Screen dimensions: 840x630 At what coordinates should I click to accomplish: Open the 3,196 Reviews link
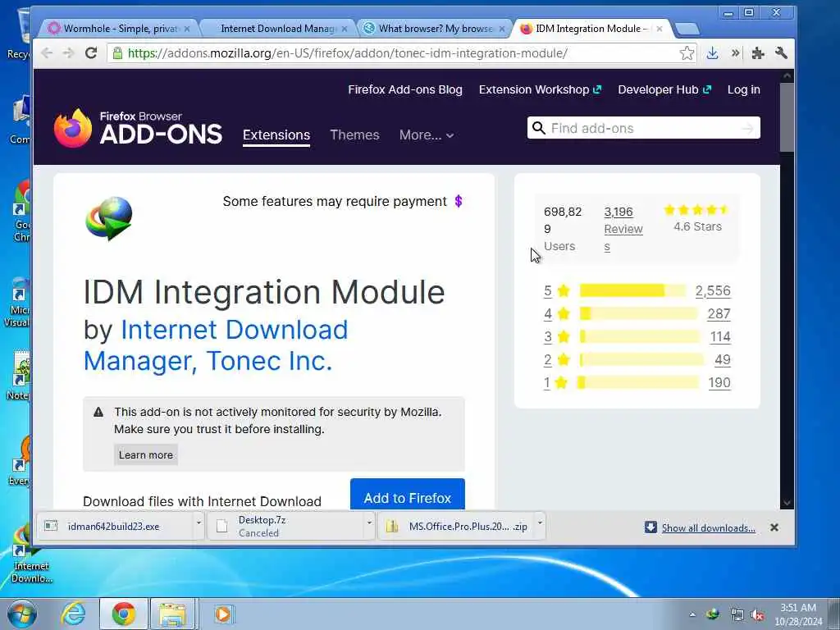[623, 229]
